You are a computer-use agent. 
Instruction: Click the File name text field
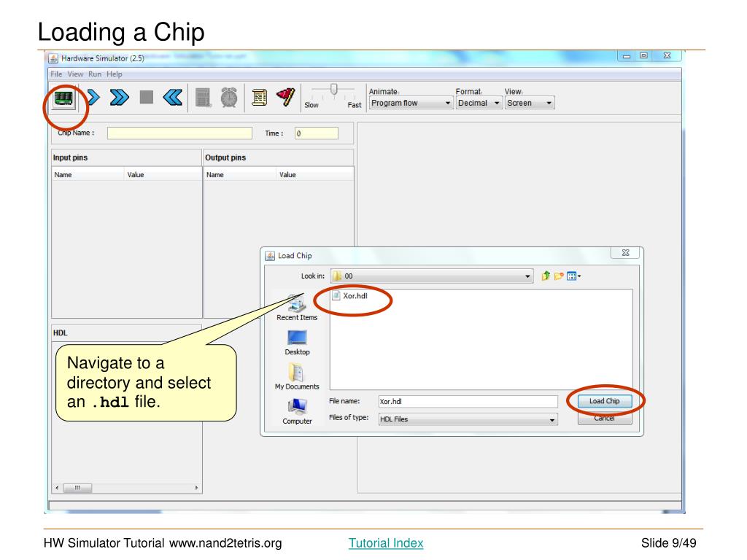coord(468,402)
